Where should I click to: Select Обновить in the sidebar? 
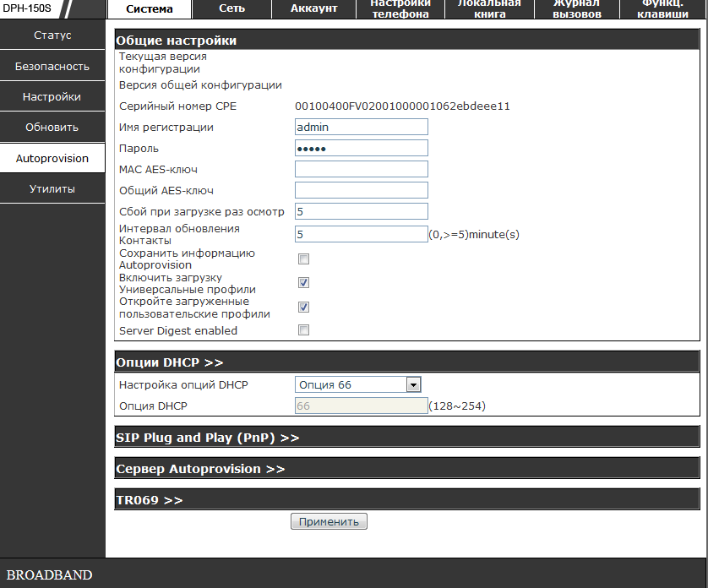tap(52, 128)
